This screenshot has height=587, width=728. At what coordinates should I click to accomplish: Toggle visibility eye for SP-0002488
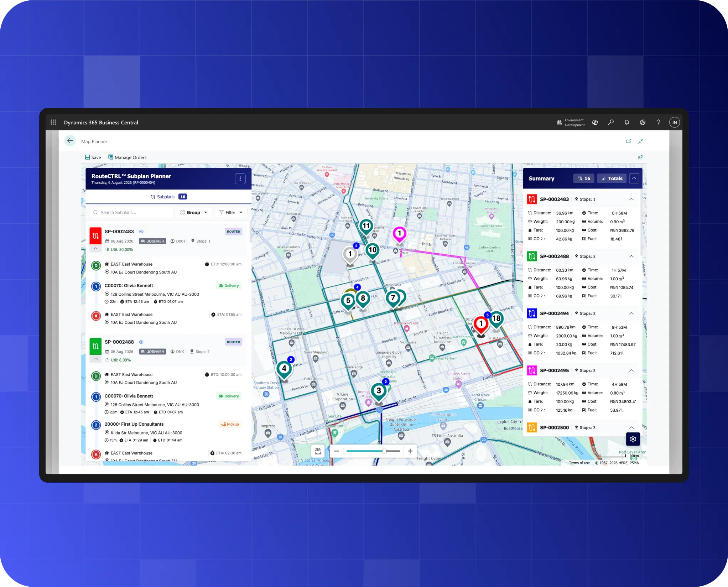point(141,342)
